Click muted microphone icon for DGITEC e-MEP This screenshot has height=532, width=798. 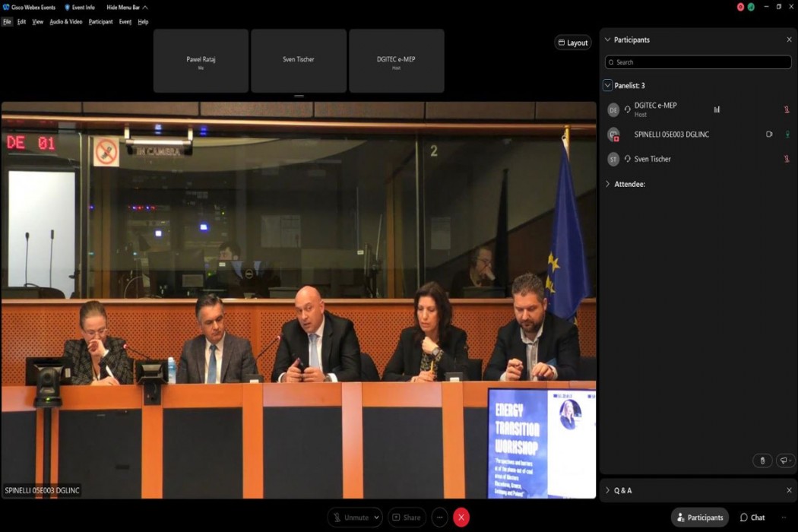click(787, 109)
